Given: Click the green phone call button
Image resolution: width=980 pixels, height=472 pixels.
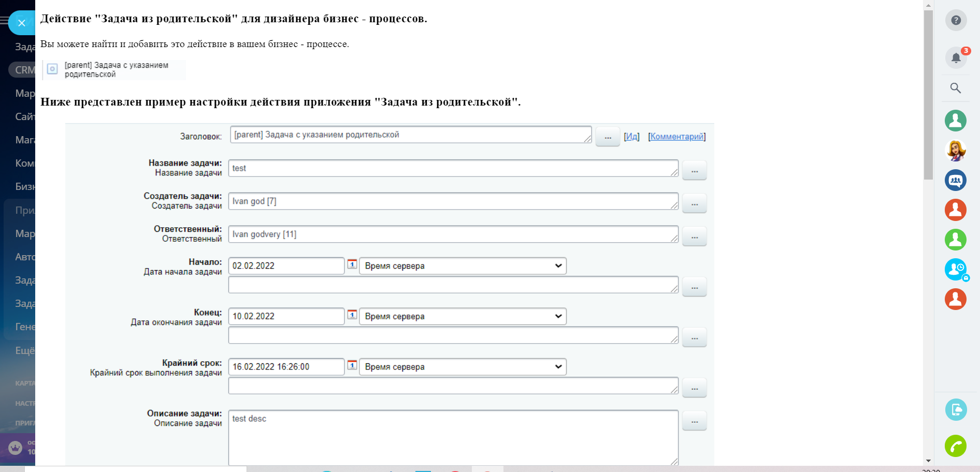Looking at the screenshot, I should 956,446.
